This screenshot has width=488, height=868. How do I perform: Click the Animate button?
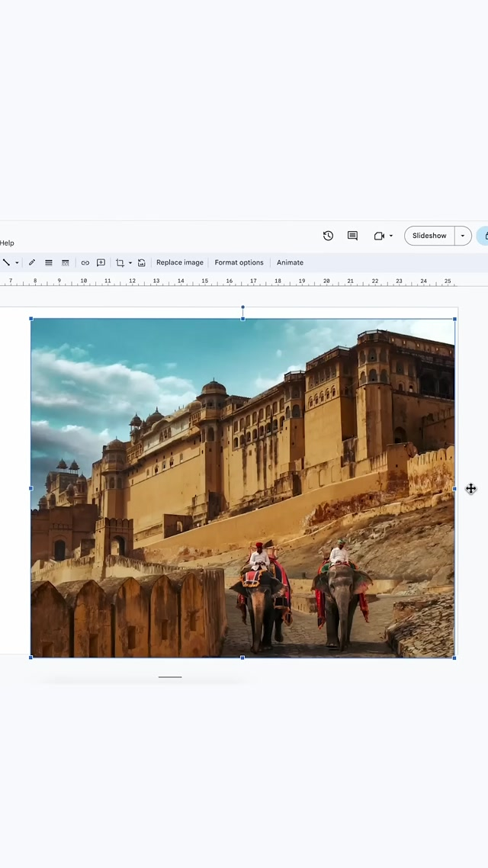[x=290, y=262]
